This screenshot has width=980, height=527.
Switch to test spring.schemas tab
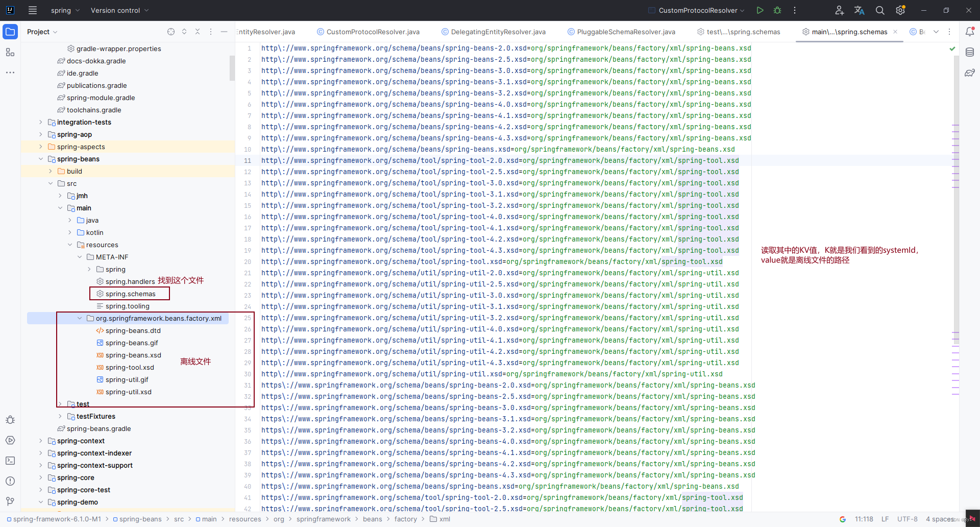[739, 32]
